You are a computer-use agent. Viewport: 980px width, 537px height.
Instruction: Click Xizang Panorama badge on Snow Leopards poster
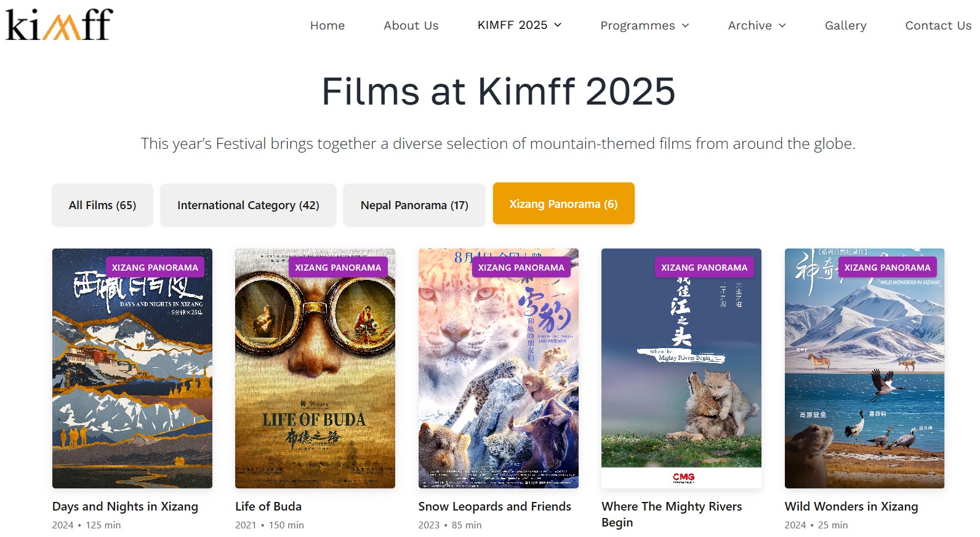pyautogui.click(x=521, y=267)
